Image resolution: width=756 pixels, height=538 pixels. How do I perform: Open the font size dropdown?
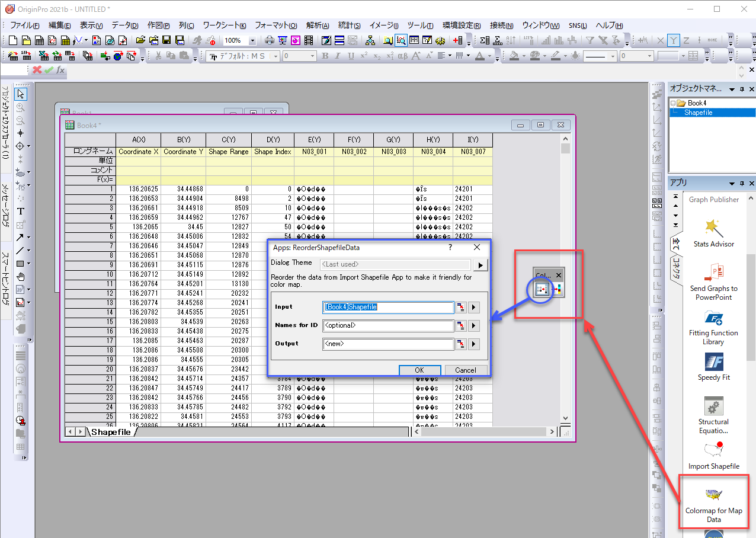311,56
